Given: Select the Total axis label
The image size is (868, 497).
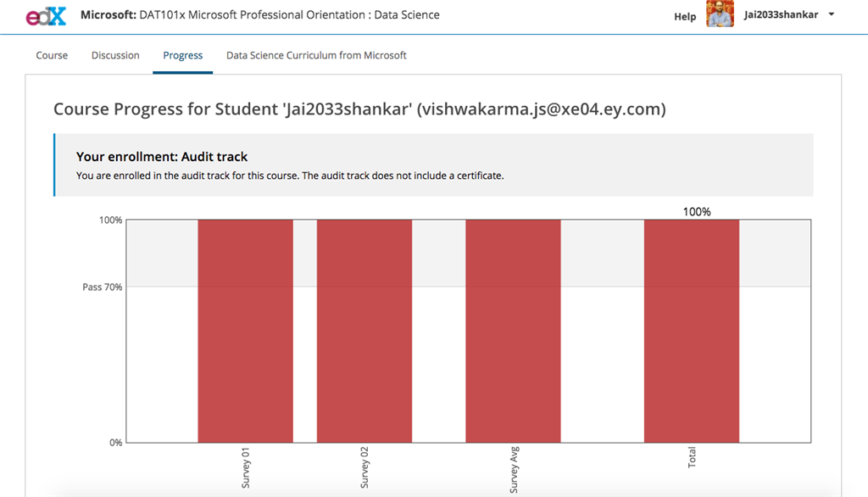Looking at the screenshot, I should click(x=692, y=458).
